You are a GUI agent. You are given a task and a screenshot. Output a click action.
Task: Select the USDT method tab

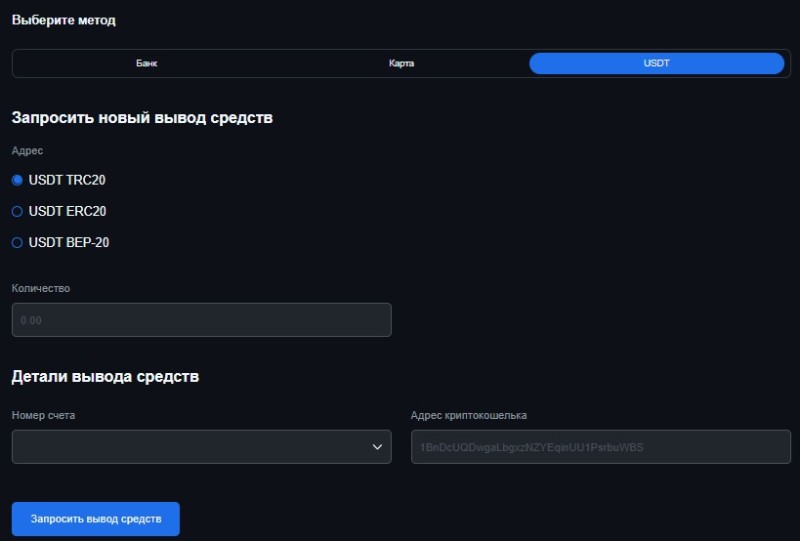(656, 63)
